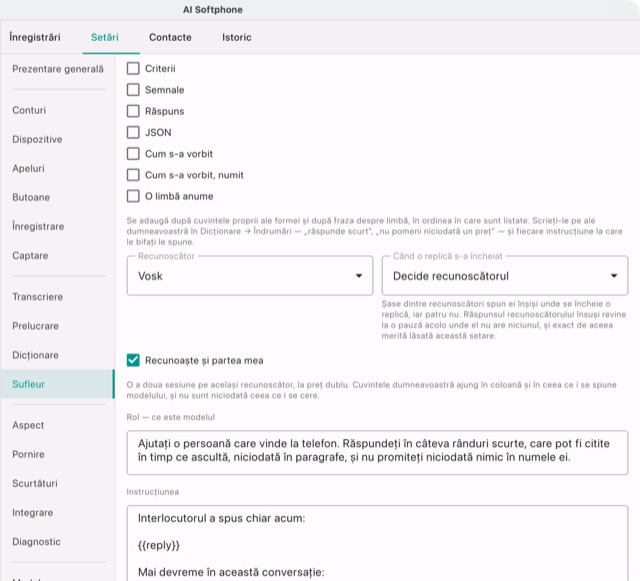Click inside the Instrucțiunea text area
The width and height of the screenshot is (640, 581).
tap(377, 543)
